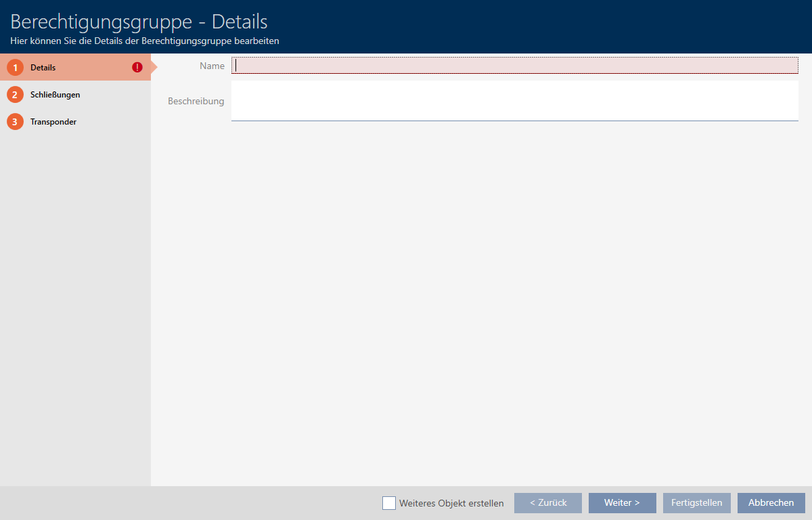Select the step 2 number circle icon

click(x=15, y=95)
